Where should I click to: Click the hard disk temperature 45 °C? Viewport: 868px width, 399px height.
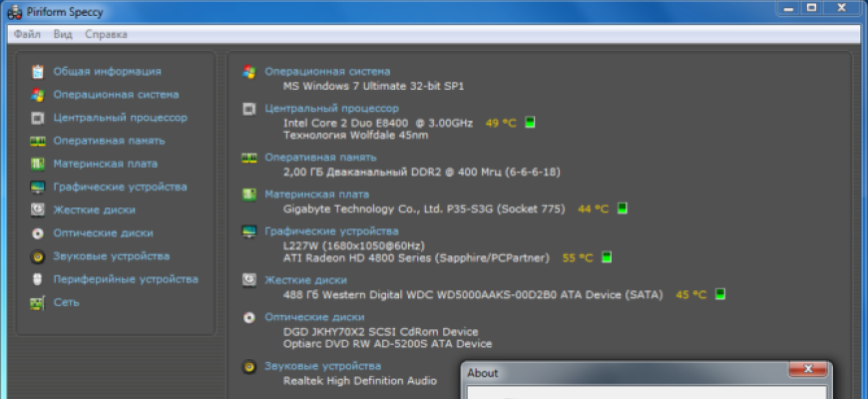(690, 295)
